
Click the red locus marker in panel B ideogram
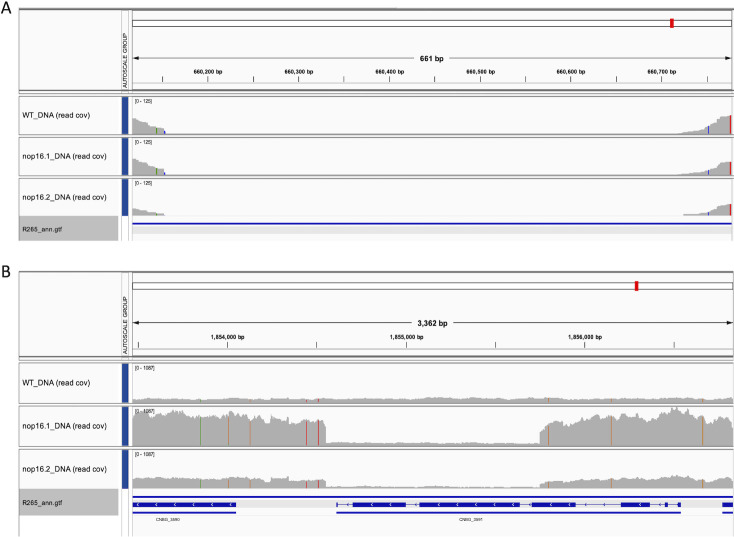click(x=636, y=286)
